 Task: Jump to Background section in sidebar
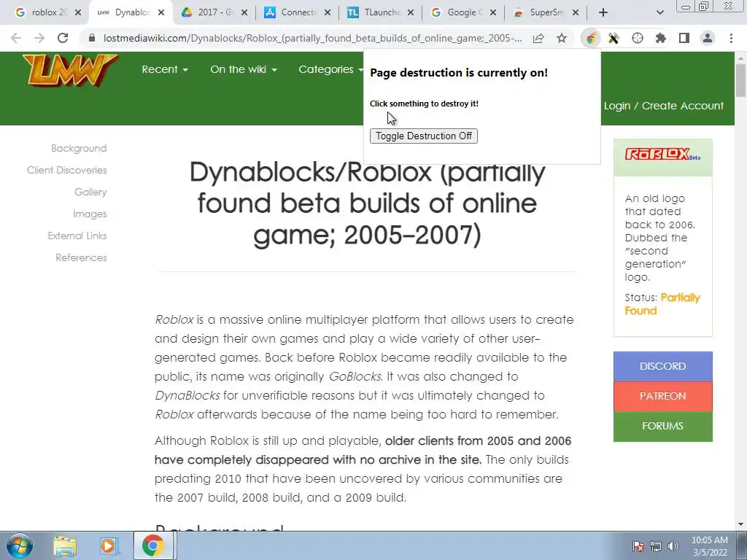(x=79, y=149)
